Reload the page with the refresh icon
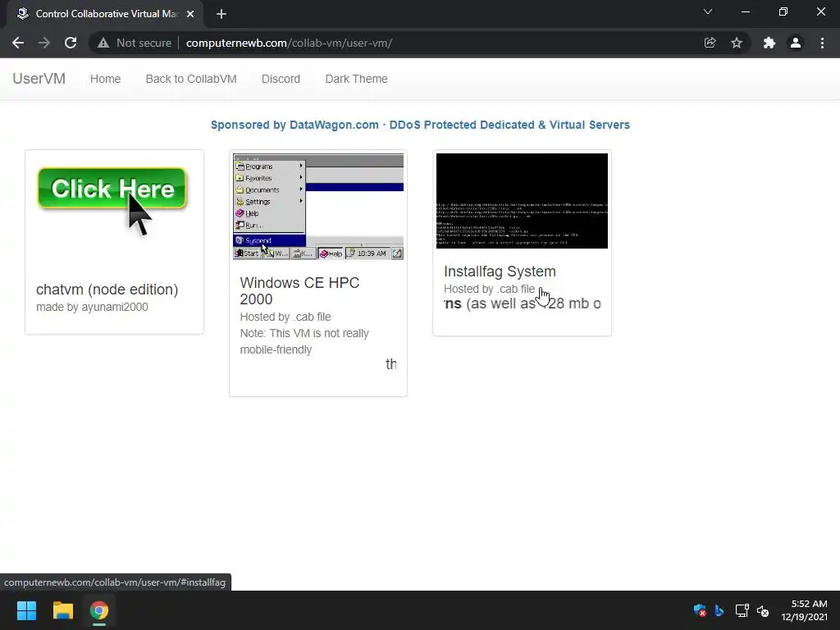The height and width of the screenshot is (630, 840). (x=71, y=43)
